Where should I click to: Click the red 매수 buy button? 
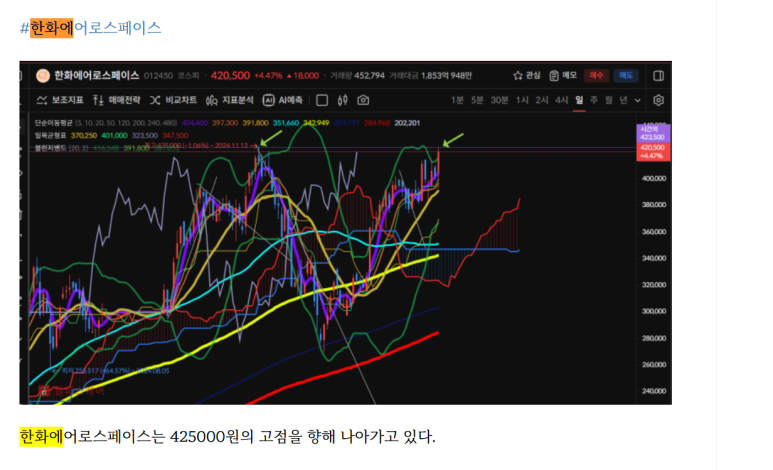(x=596, y=75)
